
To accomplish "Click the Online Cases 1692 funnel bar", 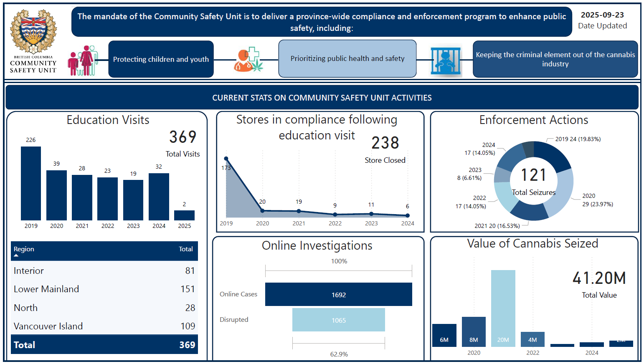I will (338, 295).
